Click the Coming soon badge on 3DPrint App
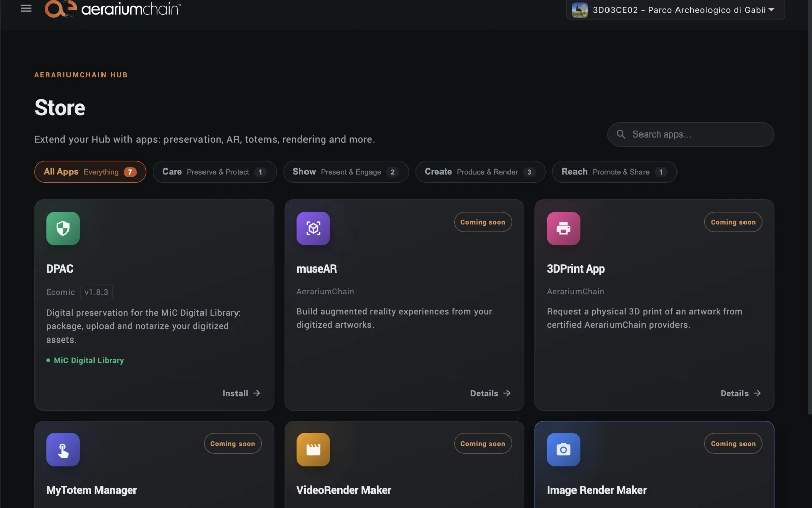Image resolution: width=812 pixels, height=508 pixels. pos(733,222)
